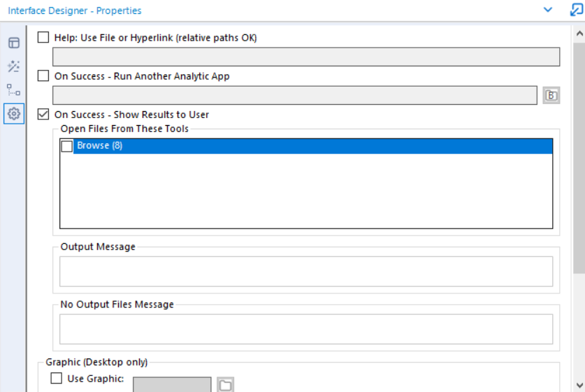The width and height of the screenshot is (585, 392).
Task: Open the Interface Designer window options chevron
Action: (x=548, y=10)
